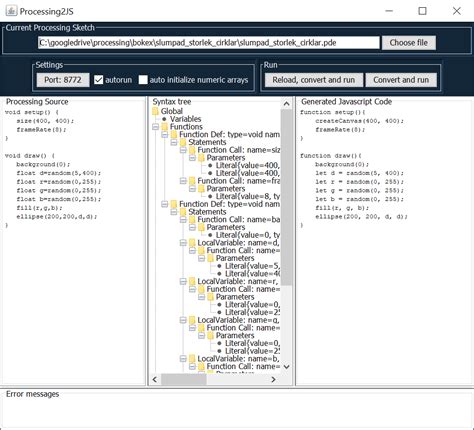Click 'frameRate(8);' in Generated Javascript Code

340,130
